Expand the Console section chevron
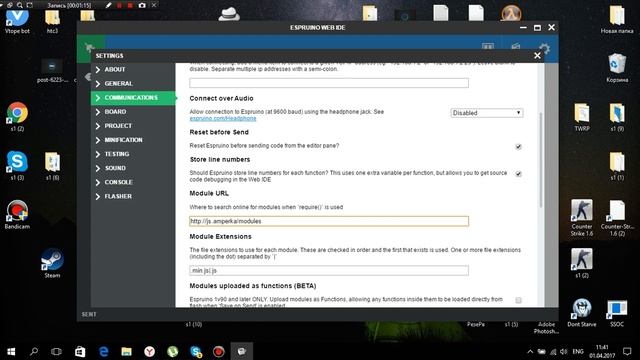Screen dimensions: 640x360 coord(98,182)
